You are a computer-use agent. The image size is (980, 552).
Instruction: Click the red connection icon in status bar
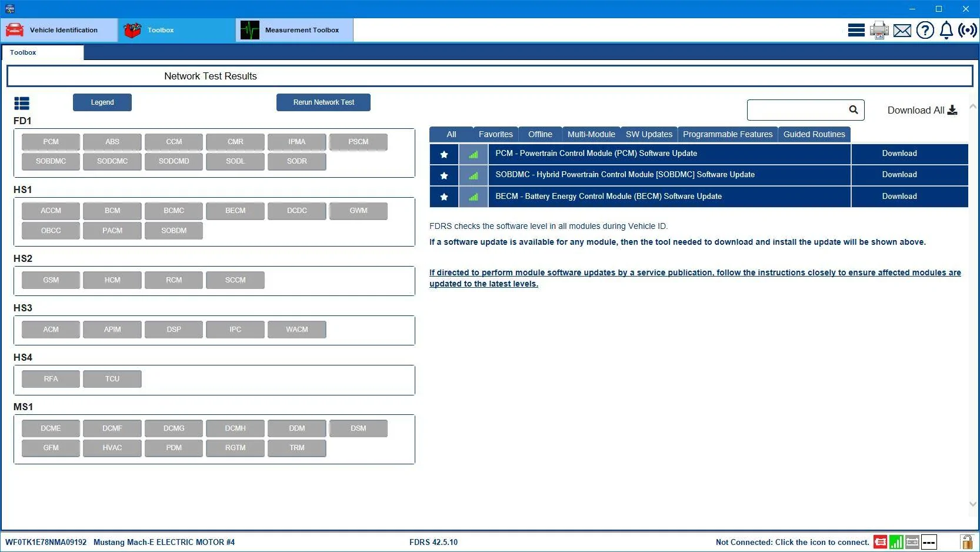coord(880,542)
